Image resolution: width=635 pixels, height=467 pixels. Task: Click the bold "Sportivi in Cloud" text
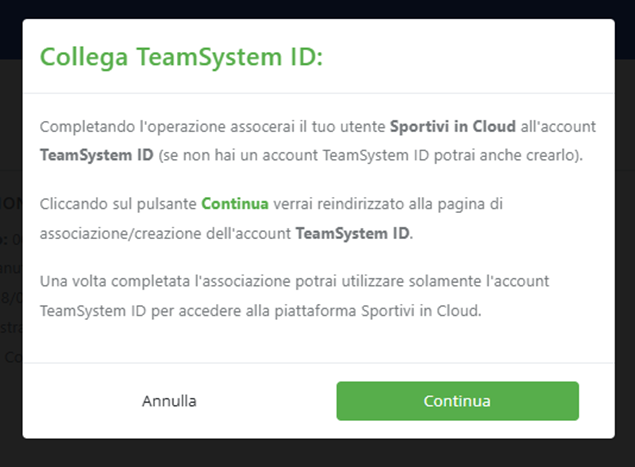[x=453, y=128]
